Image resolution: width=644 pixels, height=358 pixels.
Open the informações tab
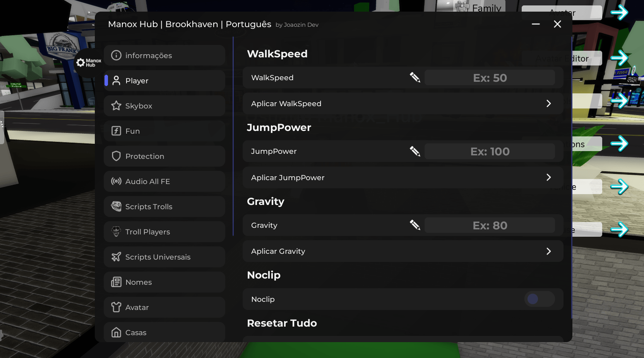tap(164, 55)
